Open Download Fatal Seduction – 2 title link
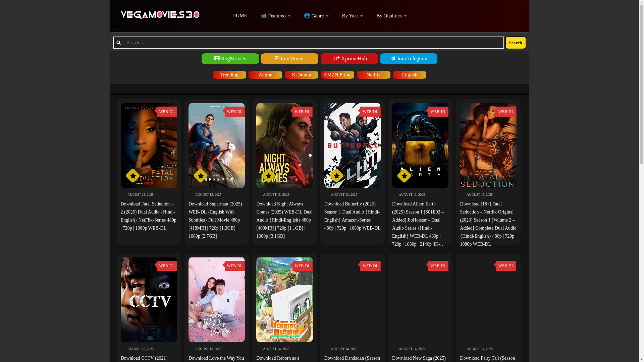 pyautogui.click(x=149, y=216)
